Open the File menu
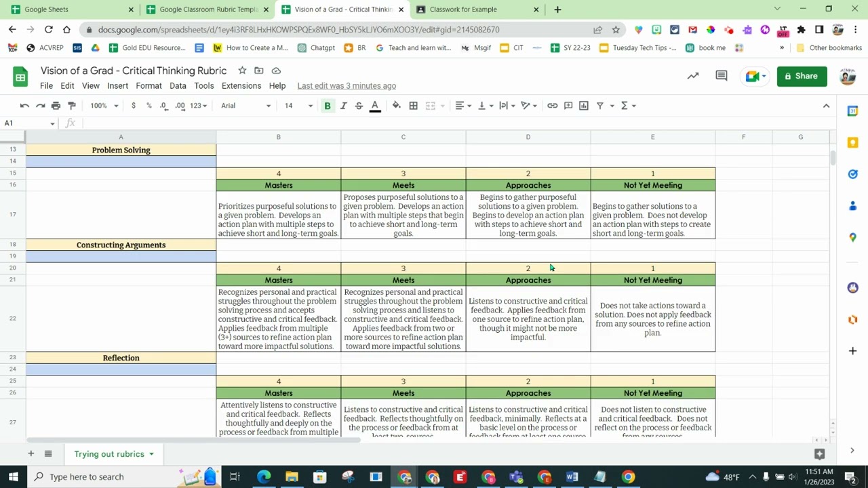This screenshot has height=488, width=868. click(x=46, y=86)
